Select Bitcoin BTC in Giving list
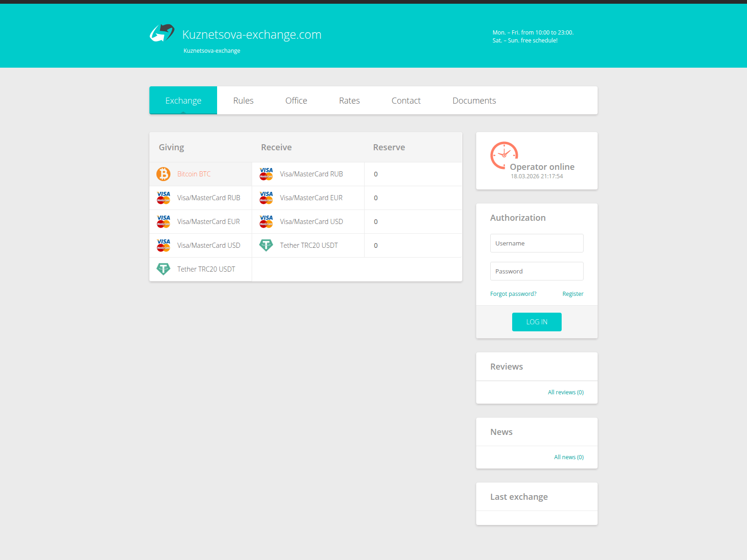 click(x=201, y=174)
